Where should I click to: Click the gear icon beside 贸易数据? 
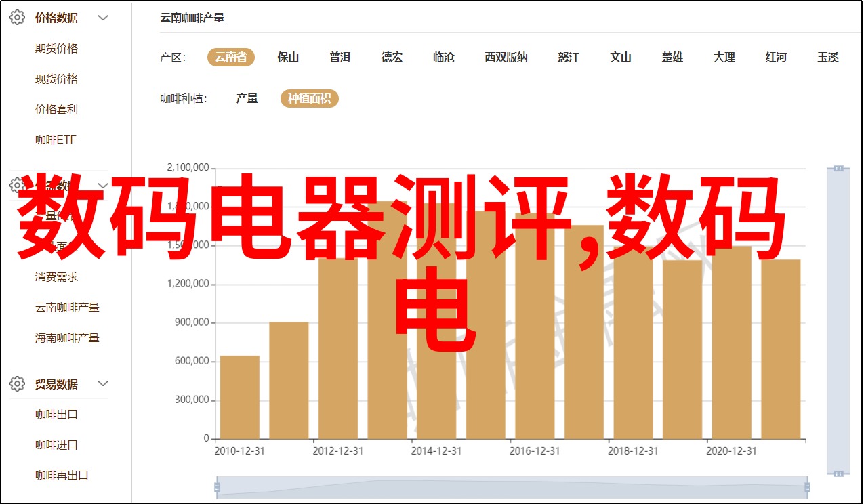(17, 384)
